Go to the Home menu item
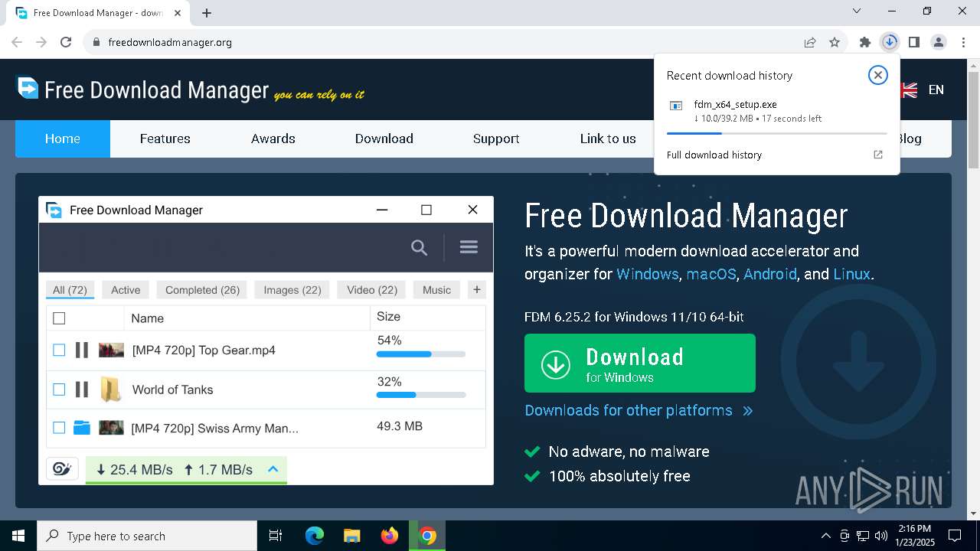Image resolution: width=980 pixels, height=551 pixels. click(63, 139)
